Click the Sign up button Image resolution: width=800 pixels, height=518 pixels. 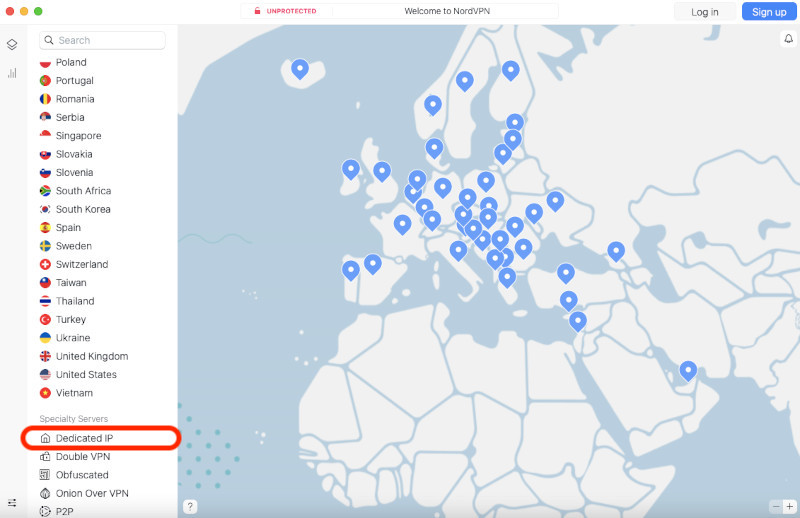click(769, 12)
